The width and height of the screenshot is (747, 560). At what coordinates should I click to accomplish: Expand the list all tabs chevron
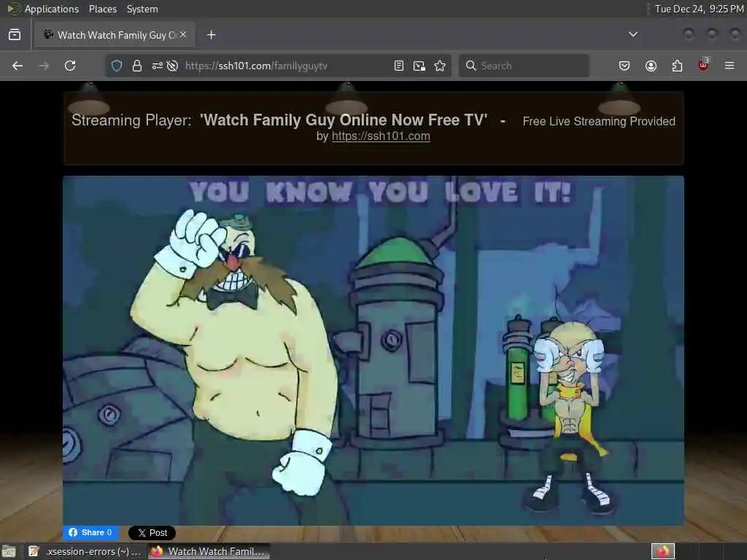pos(632,34)
